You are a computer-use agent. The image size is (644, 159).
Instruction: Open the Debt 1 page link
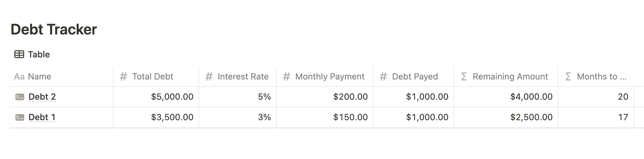(42, 117)
